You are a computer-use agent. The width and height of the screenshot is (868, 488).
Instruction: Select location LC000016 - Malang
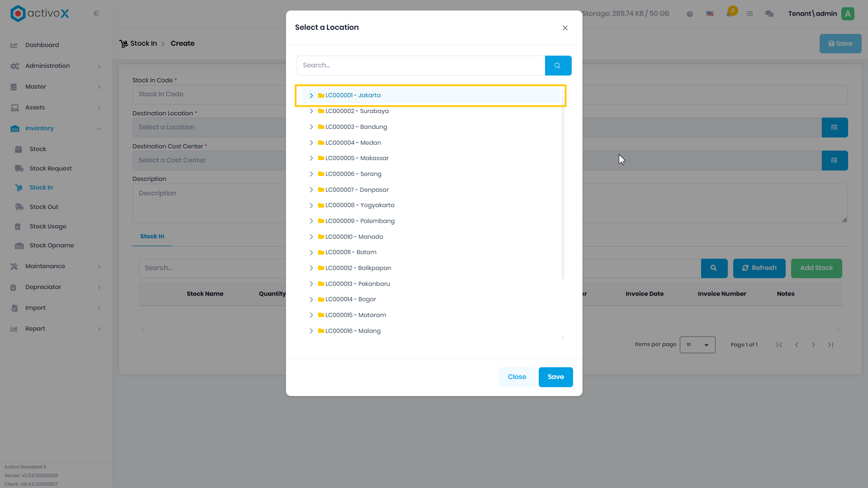[353, 331]
